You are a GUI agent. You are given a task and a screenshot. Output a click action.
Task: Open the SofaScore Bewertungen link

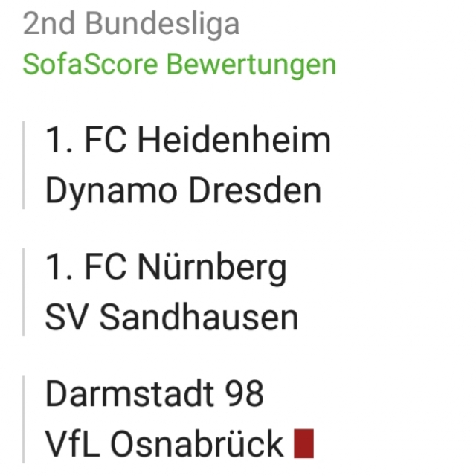click(x=179, y=64)
